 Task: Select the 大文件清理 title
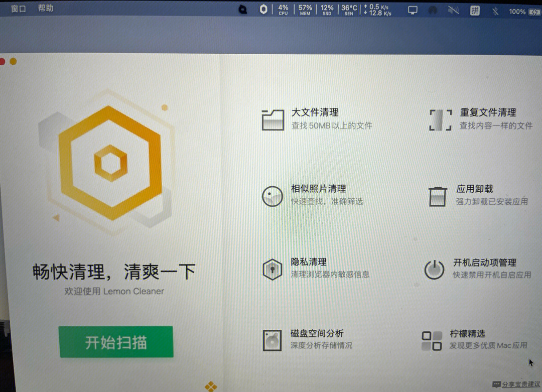coord(315,112)
